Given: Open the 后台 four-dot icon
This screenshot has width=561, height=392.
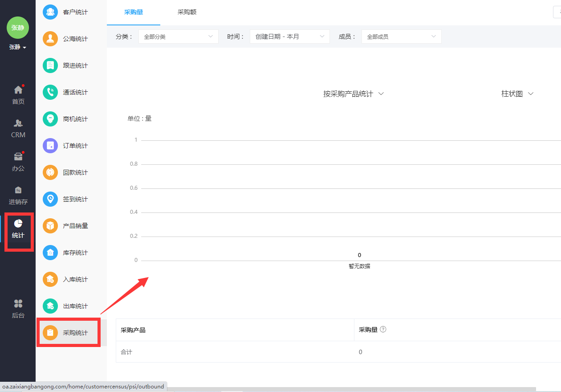Looking at the screenshot, I should (x=18, y=304).
